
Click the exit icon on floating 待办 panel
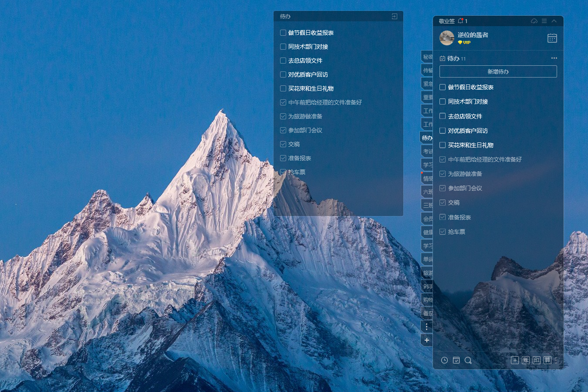point(394,17)
